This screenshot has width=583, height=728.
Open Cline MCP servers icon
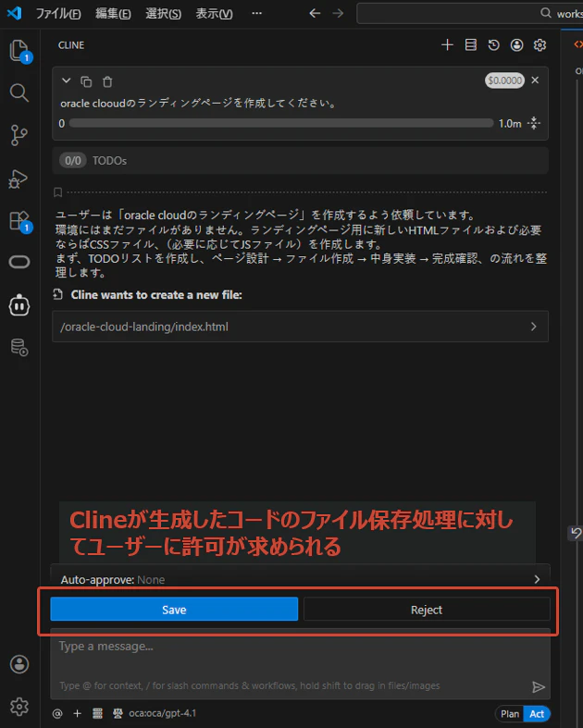[471, 45]
